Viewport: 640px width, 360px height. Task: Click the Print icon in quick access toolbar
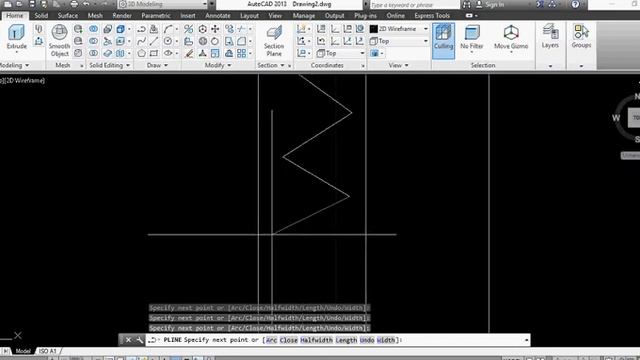74,4
